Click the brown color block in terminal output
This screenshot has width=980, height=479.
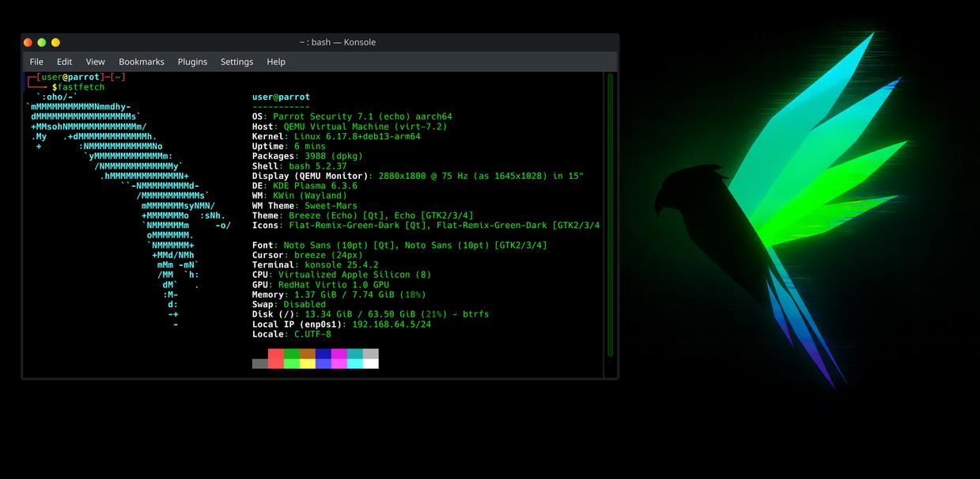(x=307, y=354)
